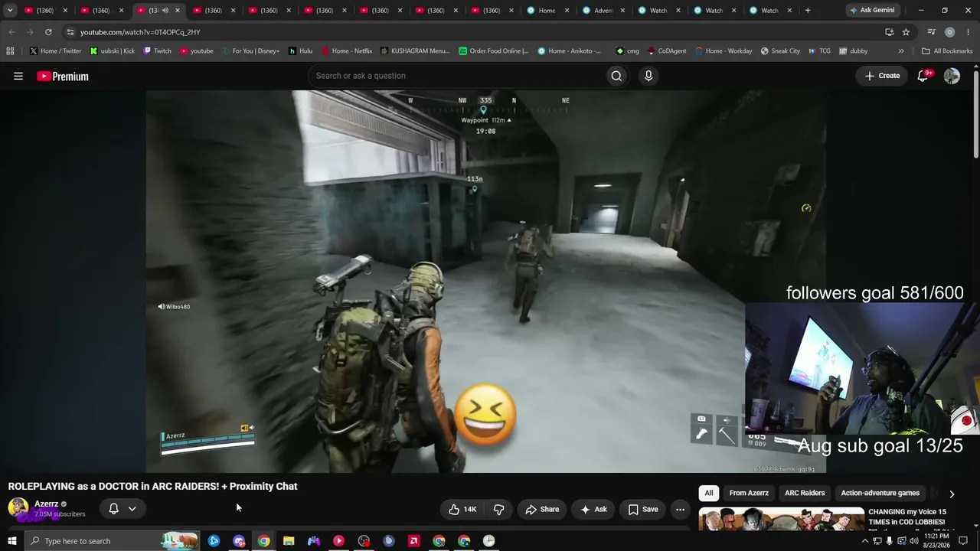Open the Home / Twitter bookmark
The height and width of the screenshot is (551, 980).
pos(55,51)
